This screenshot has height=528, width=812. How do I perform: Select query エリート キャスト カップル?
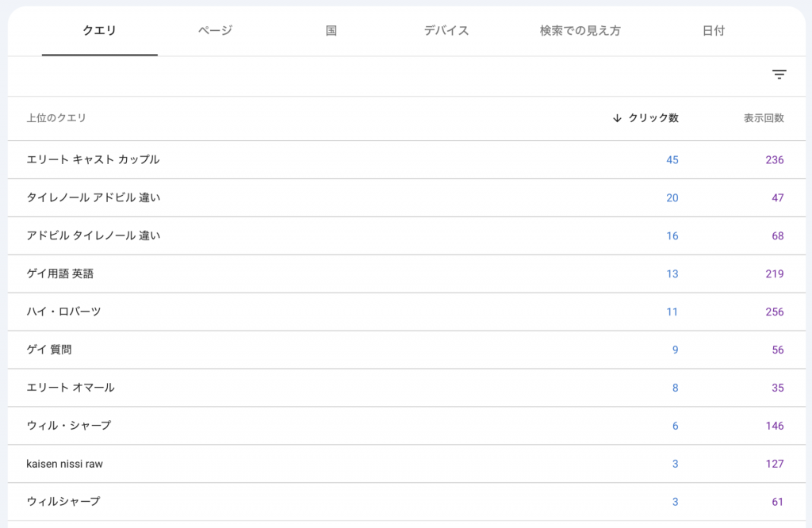(x=93, y=159)
